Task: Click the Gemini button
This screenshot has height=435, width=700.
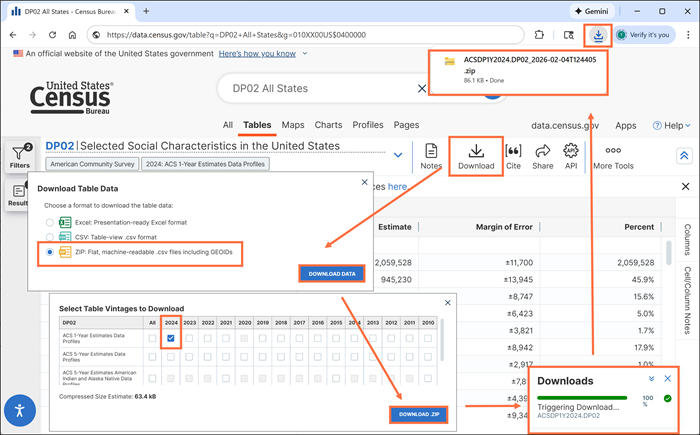Action: click(592, 11)
